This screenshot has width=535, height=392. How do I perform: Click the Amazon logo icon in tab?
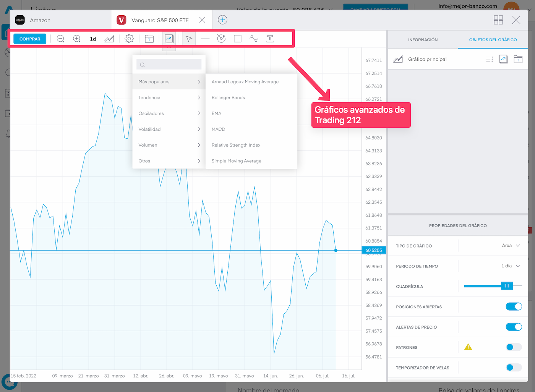pyautogui.click(x=20, y=20)
